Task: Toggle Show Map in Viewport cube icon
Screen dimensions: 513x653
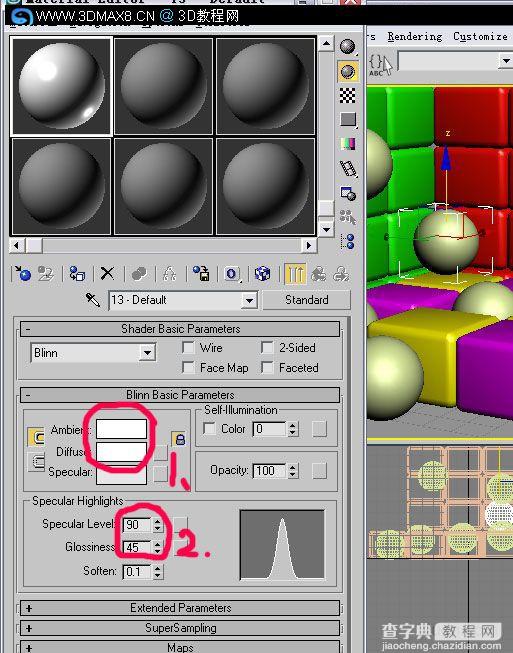Action: point(263,274)
